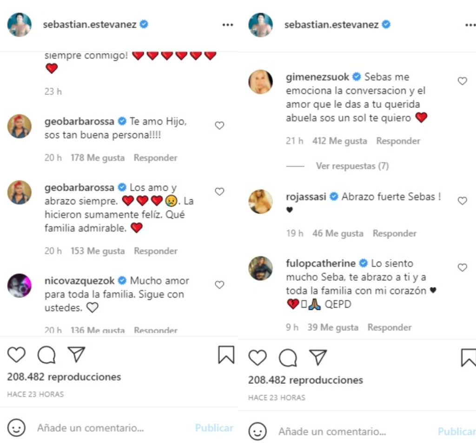This screenshot has width=476, height=448.
Task: Open comment bubble icon in left panel
Action: pyautogui.click(x=46, y=355)
